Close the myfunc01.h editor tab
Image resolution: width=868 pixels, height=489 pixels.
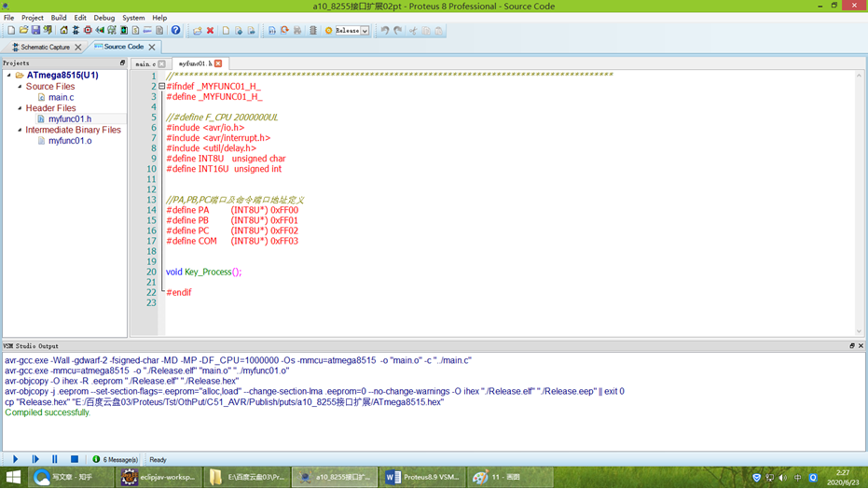[218, 63]
